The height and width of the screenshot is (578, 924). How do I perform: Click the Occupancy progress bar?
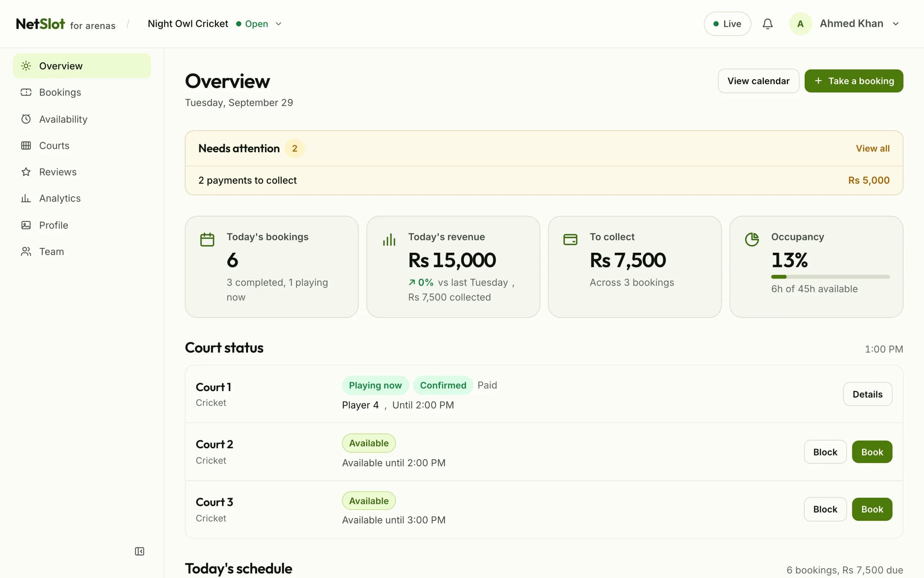tap(830, 277)
